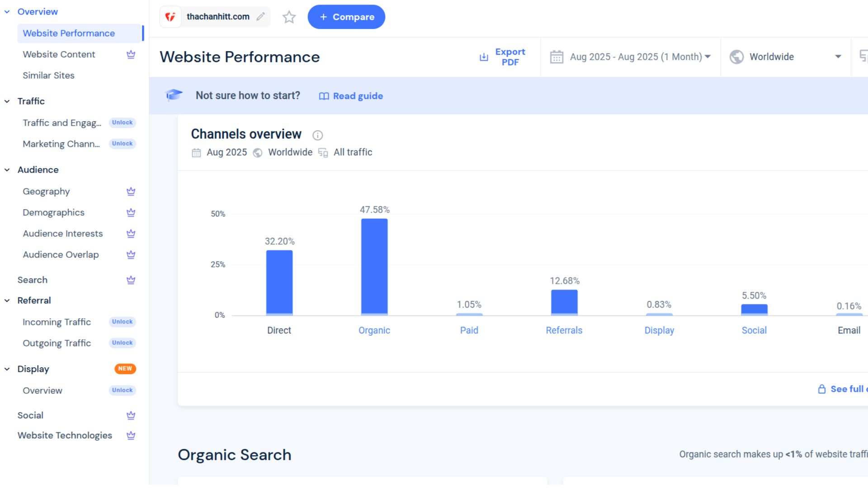Click the Organic bar in chart
This screenshot has width=868, height=488.
click(374, 267)
